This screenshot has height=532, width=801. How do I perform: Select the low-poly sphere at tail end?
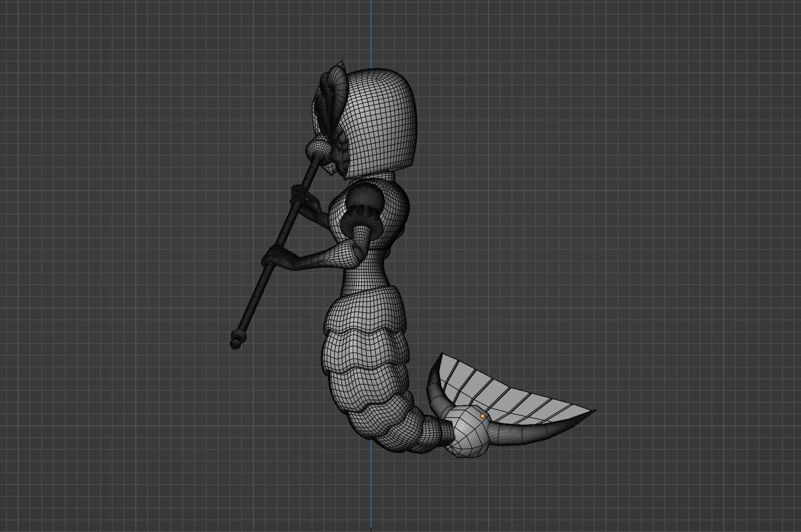coord(467,432)
